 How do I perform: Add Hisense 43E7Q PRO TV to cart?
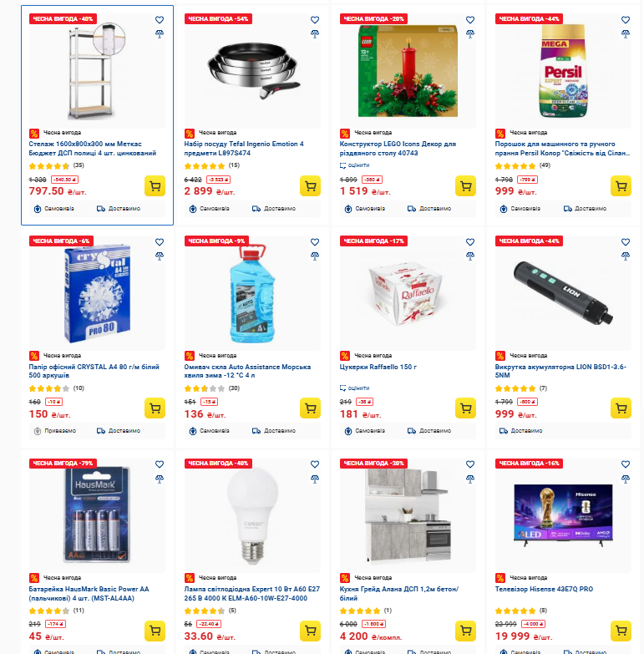[621, 631]
